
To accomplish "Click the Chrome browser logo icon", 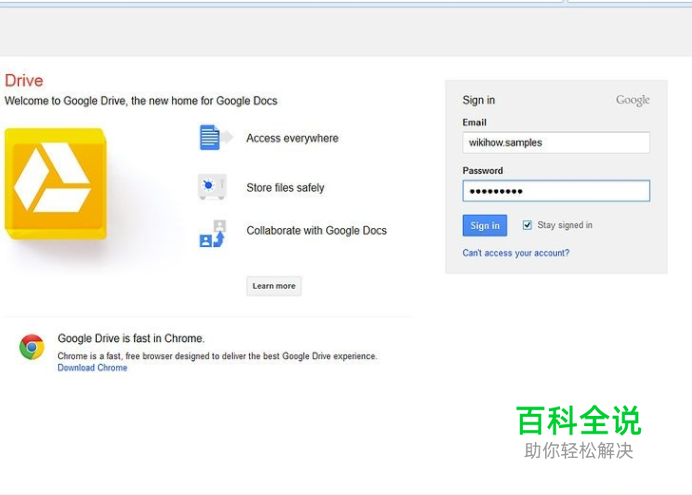I will coord(32,347).
